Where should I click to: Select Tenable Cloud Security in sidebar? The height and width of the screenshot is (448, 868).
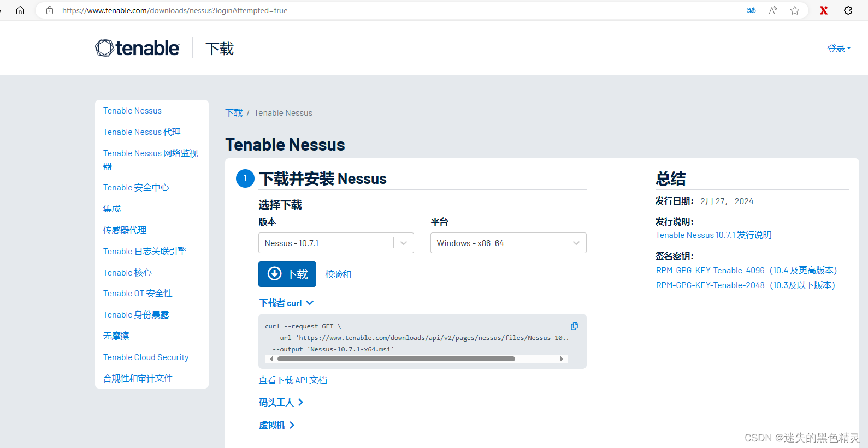pyautogui.click(x=146, y=357)
